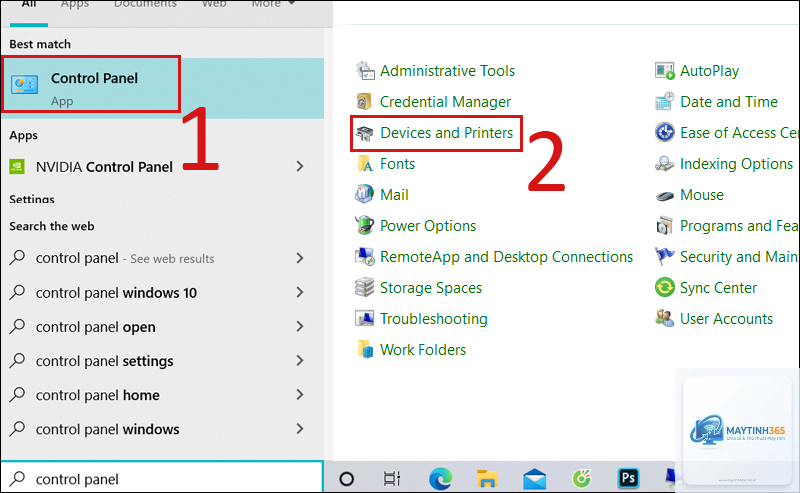Screen dimensions: 800x493
Task: Open the Coc Coc browser taskbar icon
Action: 582,478
